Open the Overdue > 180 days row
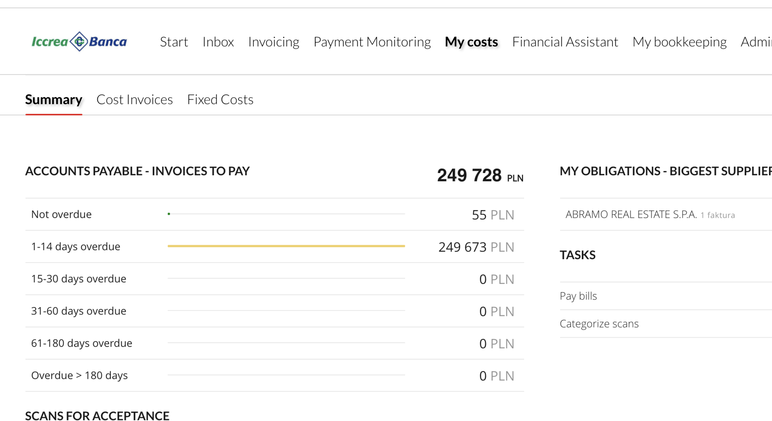Viewport: 772px width, 421px height. pyautogui.click(x=79, y=375)
